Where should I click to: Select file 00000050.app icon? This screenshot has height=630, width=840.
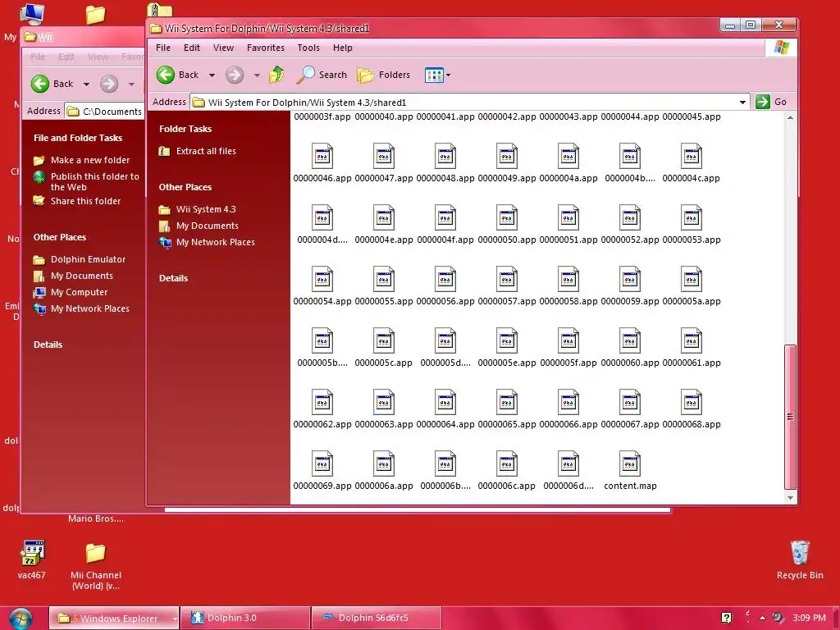tap(507, 218)
